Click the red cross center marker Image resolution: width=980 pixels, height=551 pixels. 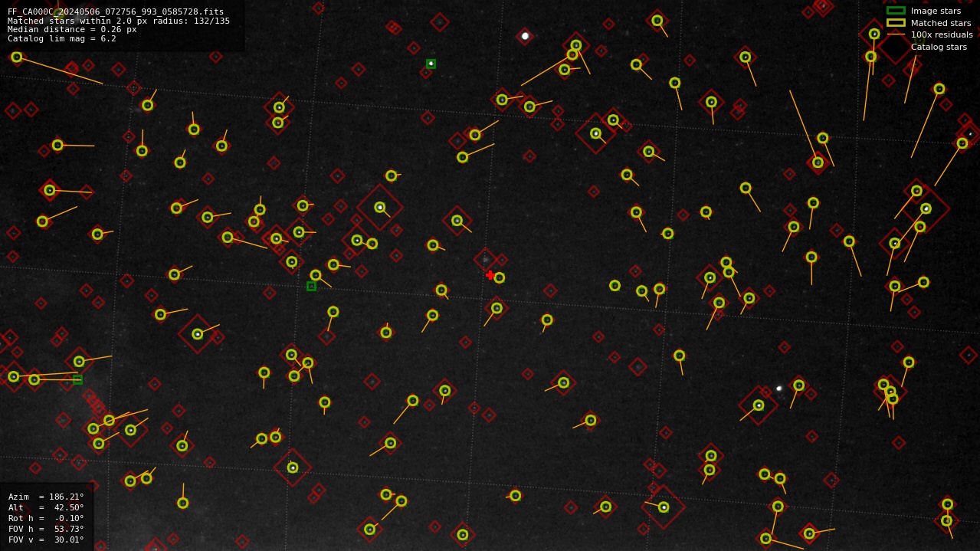click(x=490, y=274)
